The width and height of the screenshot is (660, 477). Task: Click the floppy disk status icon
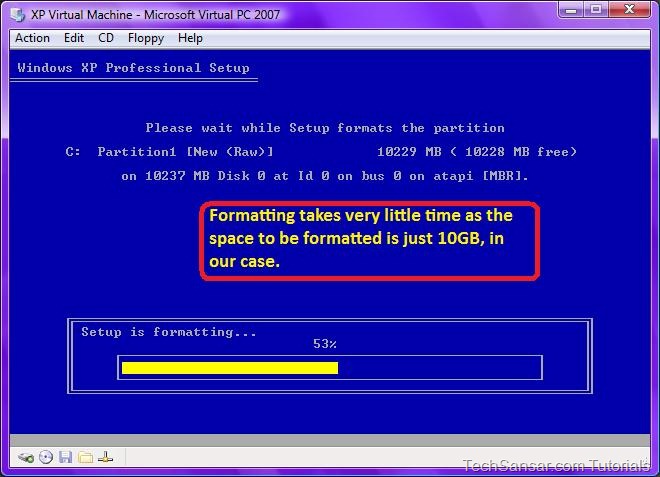(x=65, y=457)
